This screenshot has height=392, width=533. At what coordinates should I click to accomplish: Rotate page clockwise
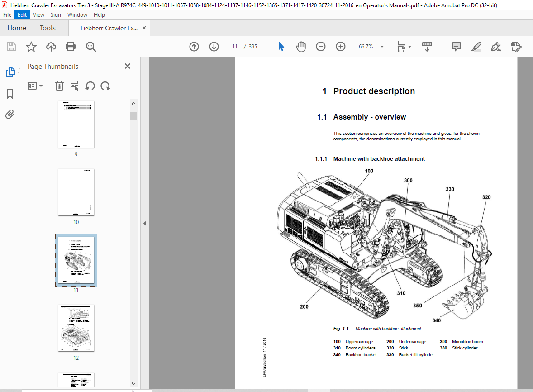[105, 86]
